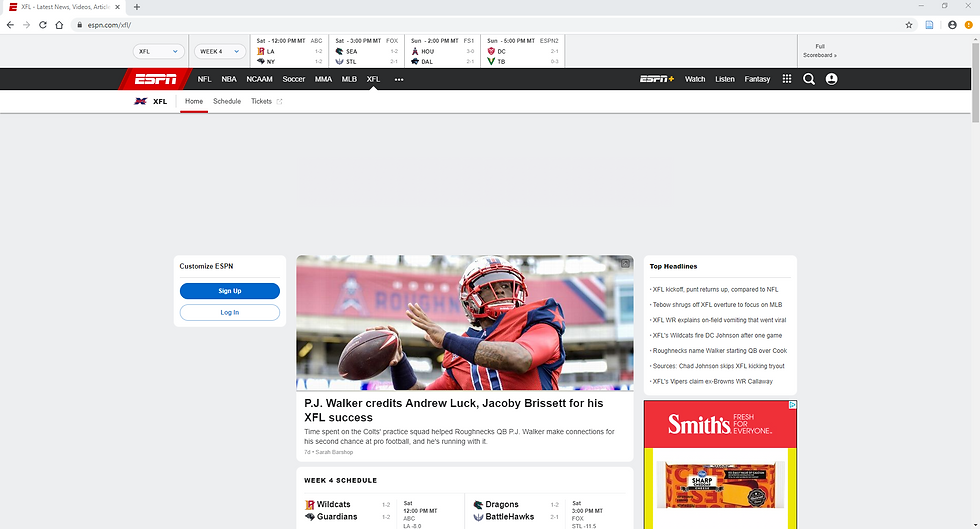Screen dimensions: 980x529
Task: Click the XFL league logo beside Home
Action: point(141,101)
